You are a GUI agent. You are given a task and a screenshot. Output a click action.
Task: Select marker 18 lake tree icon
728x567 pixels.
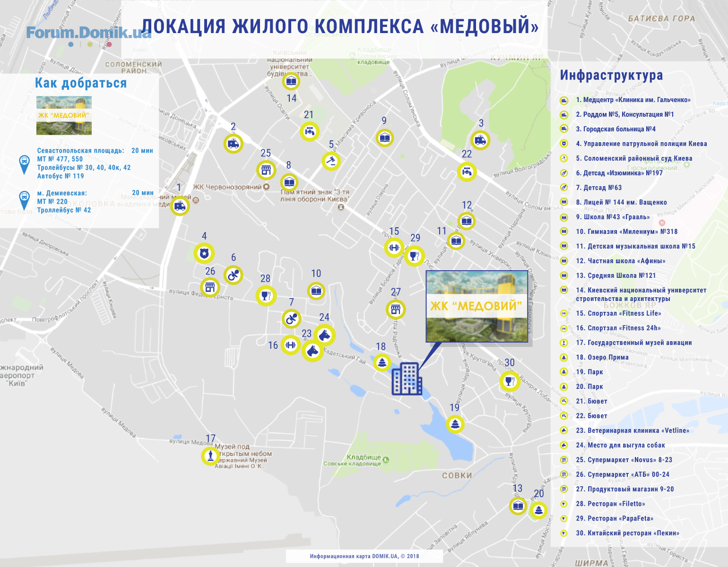(x=382, y=362)
